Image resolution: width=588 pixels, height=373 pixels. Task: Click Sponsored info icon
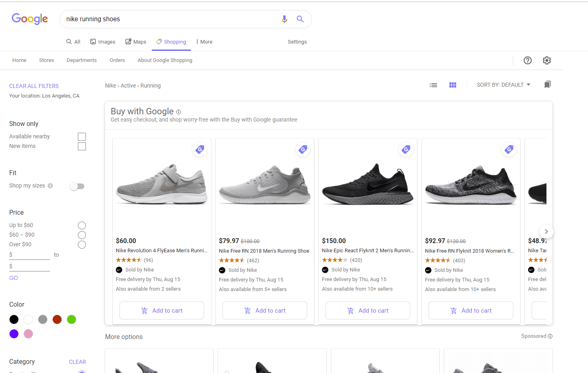tap(550, 336)
